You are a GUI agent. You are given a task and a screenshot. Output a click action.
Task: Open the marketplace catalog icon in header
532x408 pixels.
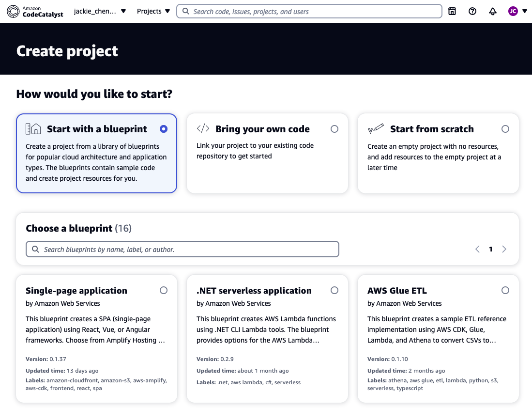click(x=452, y=11)
